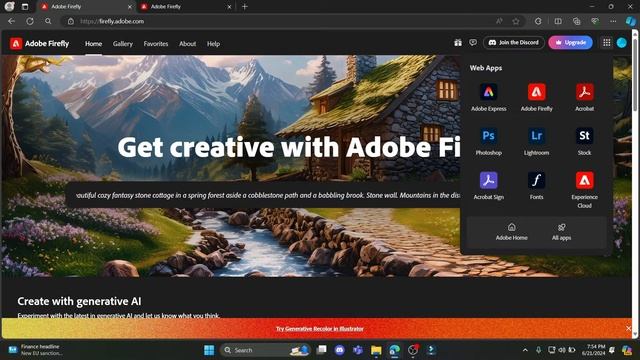Show hidden system tray icons
640x360 pixels.
coord(525,350)
